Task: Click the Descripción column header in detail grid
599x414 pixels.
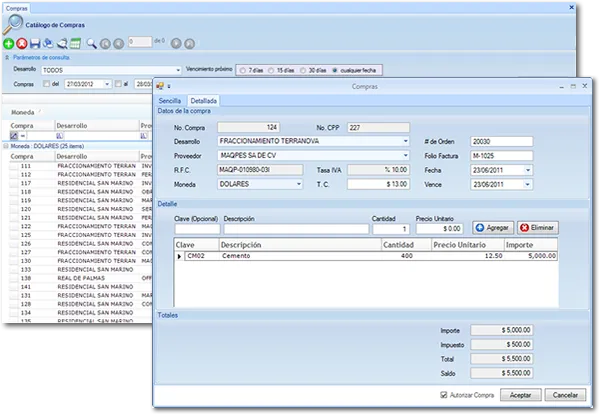Action: pos(300,245)
